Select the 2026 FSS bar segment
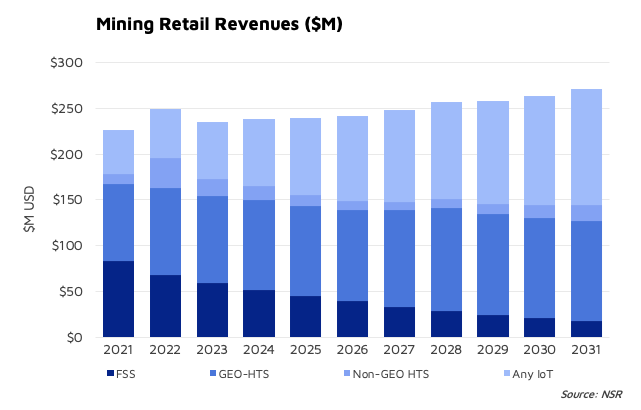641x410 pixels. pyautogui.click(x=352, y=319)
